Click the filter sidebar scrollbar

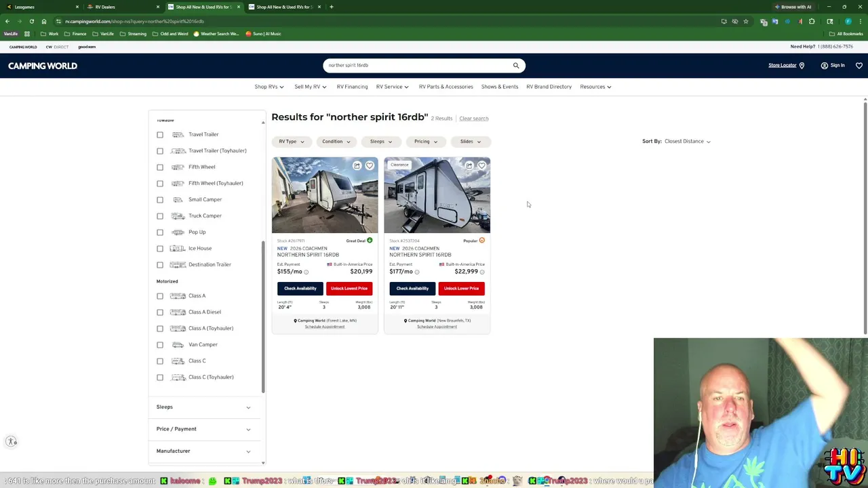tap(263, 317)
